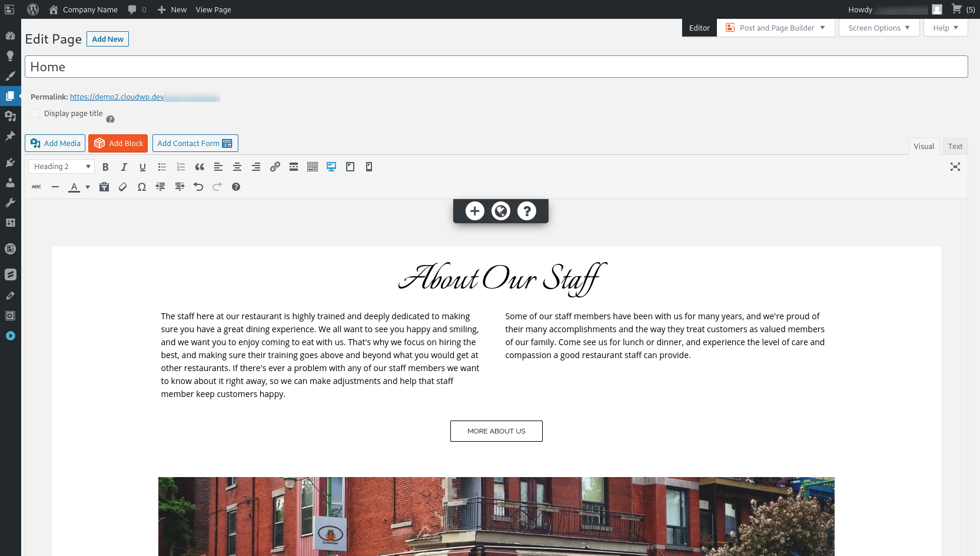This screenshot has height=556, width=980.
Task: Switch to tablet preview mode
Action: coord(350,167)
